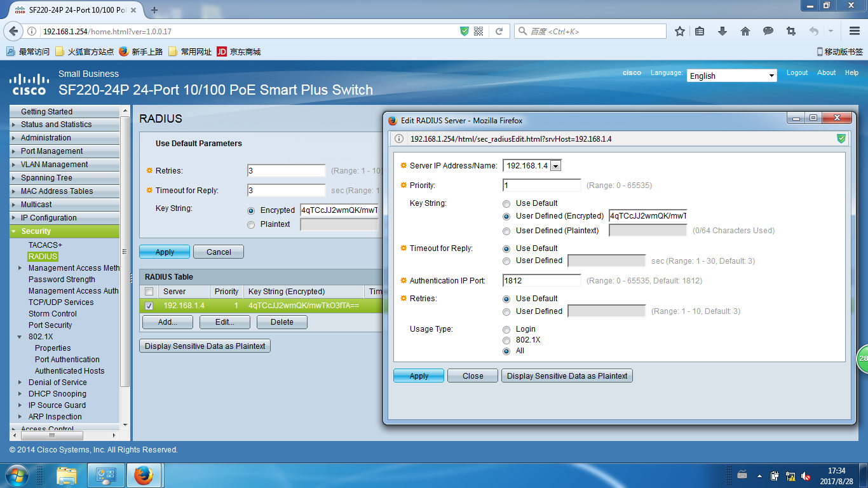Open the Firefox downloads arrow icon
This screenshot has height=488, width=868.
coord(722,31)
